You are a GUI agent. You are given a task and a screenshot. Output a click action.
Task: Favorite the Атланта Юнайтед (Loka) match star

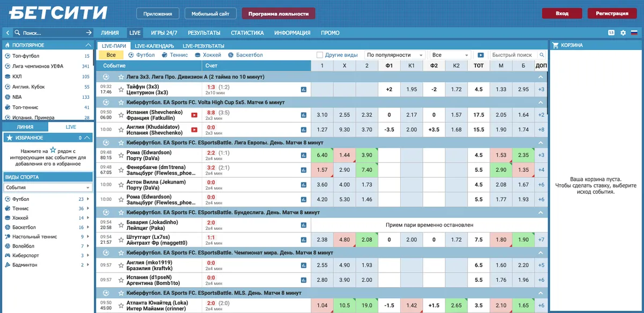coord(121,305)
